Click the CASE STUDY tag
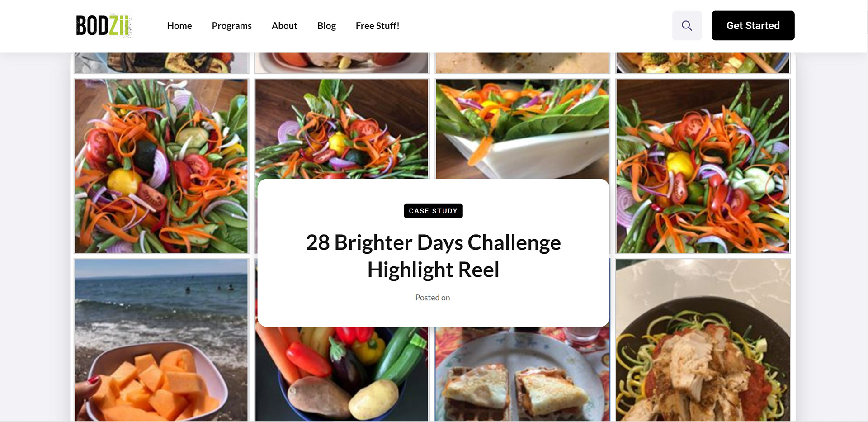This screenshot has width=868, height=422. click(x=433, y=211)
